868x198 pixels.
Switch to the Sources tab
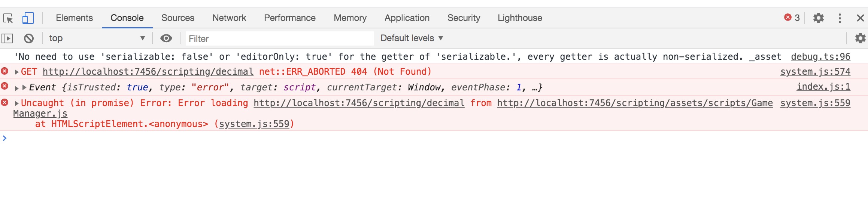click(177, 18)
